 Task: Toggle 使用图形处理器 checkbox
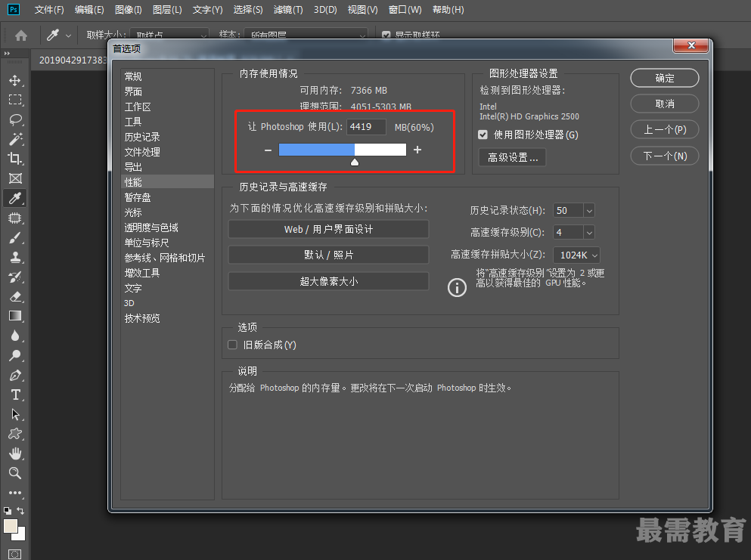pos(483,135)
